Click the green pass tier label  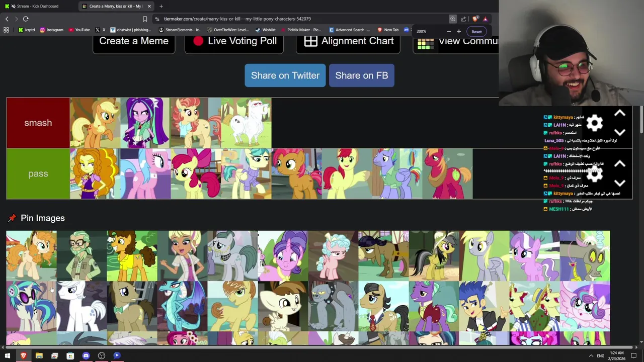tap(38, 173)
